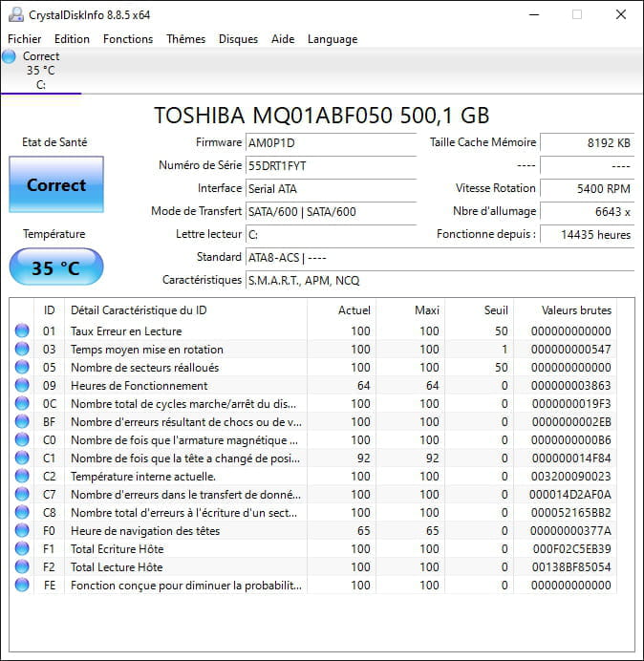The image size is (644, 661).
Task: Click the Correct health status button
Action: (x=56, y=185)
